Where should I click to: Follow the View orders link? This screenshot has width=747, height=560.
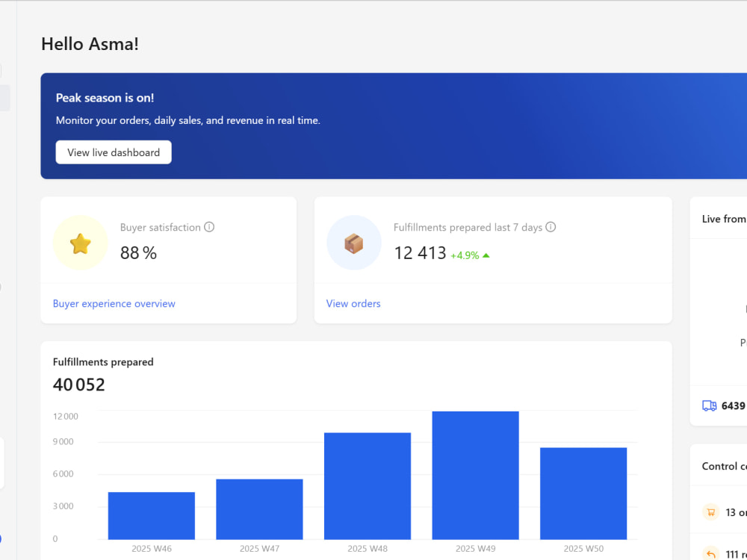click(x=353, y=303)
